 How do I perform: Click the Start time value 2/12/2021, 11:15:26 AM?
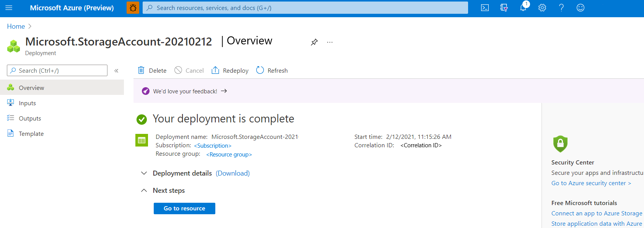coord(419,137)
